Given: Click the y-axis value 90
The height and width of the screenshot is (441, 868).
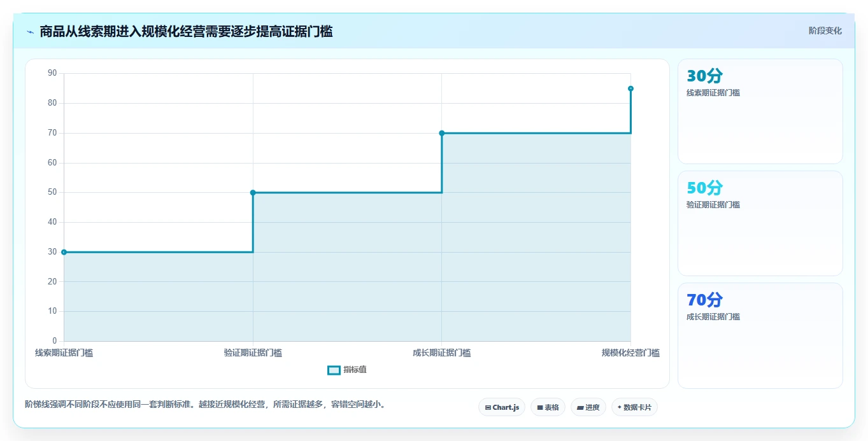Looking at the screenshot, I should (x=52, y=73).
